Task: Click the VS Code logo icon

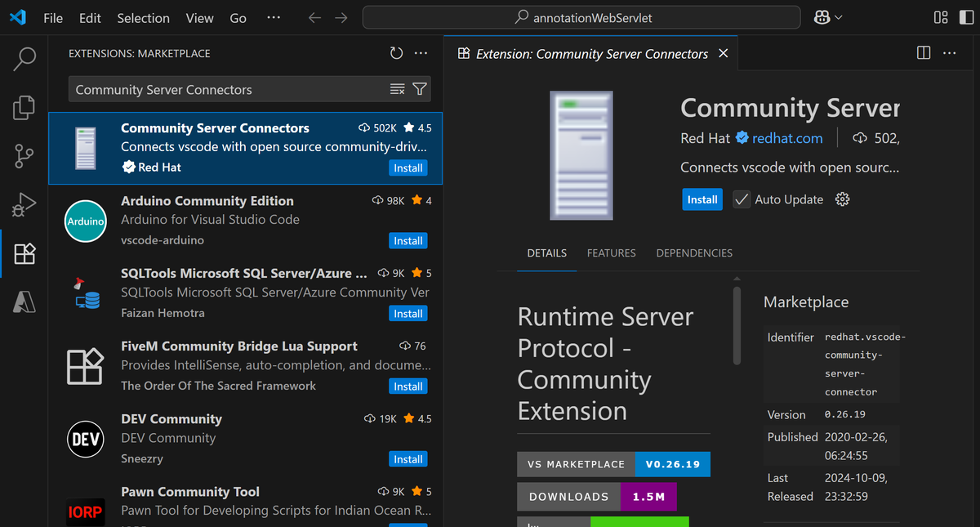Action: [18, 17]
